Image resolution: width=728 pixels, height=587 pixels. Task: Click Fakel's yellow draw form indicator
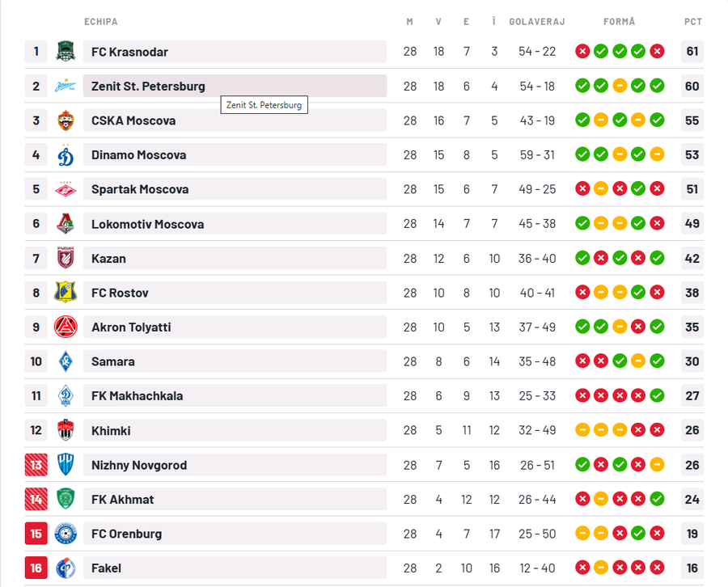point(601,567)
